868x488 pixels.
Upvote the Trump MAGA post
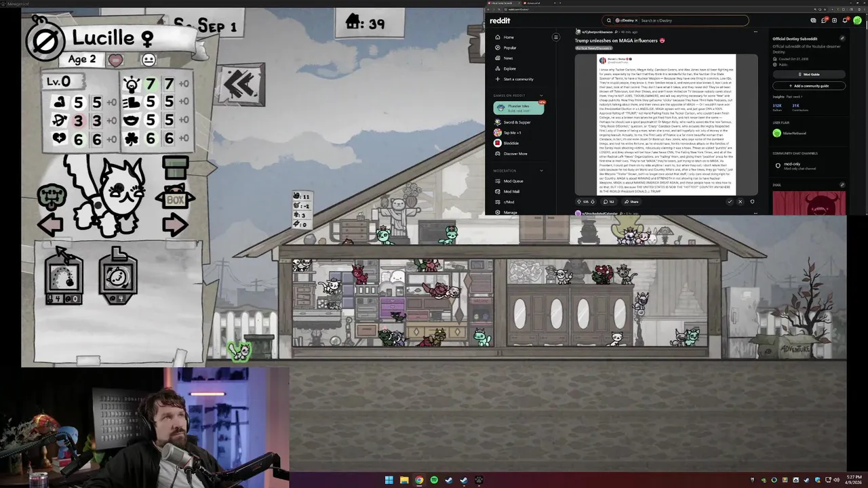click(x=578, y=201)
